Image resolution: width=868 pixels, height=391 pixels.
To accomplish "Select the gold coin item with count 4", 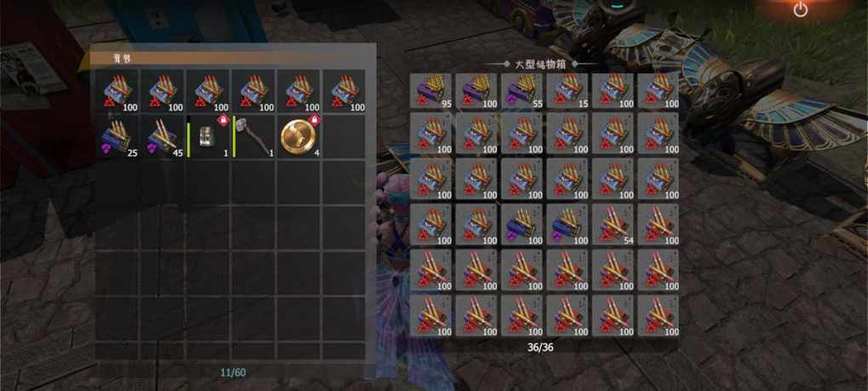I will pyautogui.click(x=299, y=137).
